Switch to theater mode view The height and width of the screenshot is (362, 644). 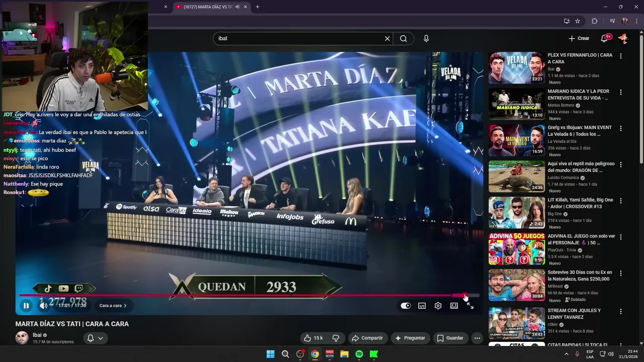tap(454, 306)
